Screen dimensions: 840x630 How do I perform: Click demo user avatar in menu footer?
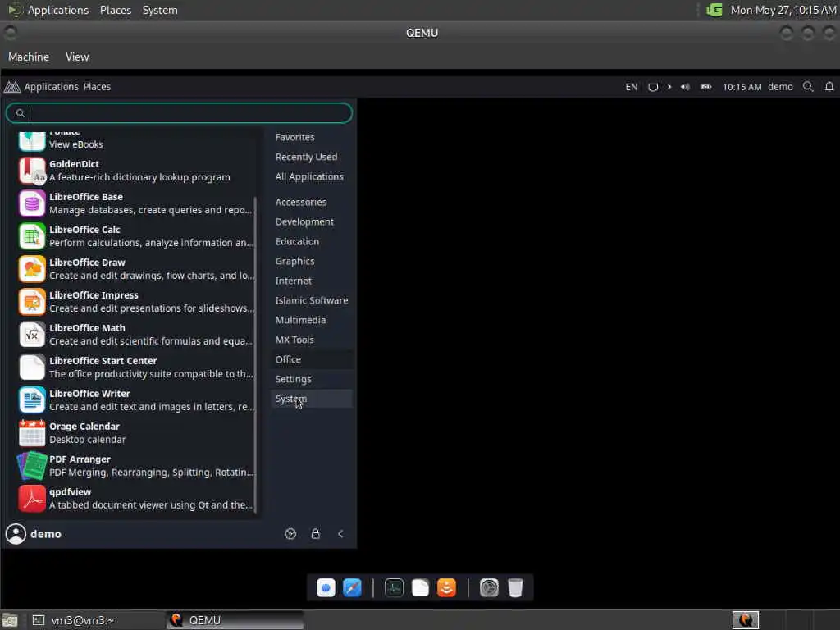[16, 534]
